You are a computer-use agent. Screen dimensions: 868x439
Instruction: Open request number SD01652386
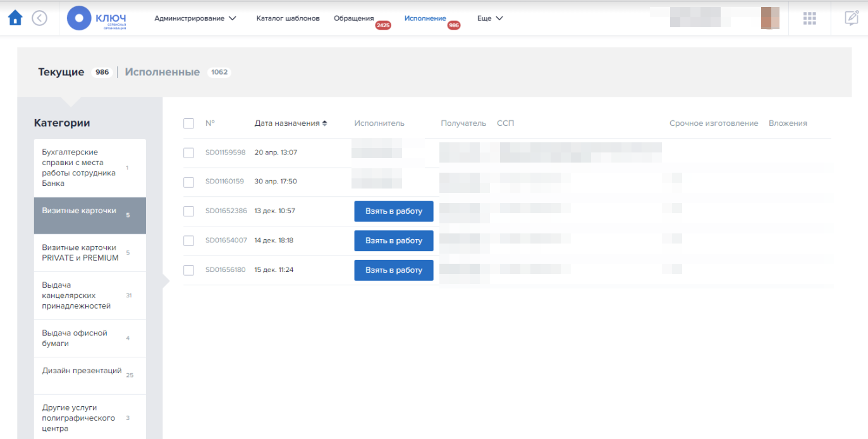tap(226, 211)
